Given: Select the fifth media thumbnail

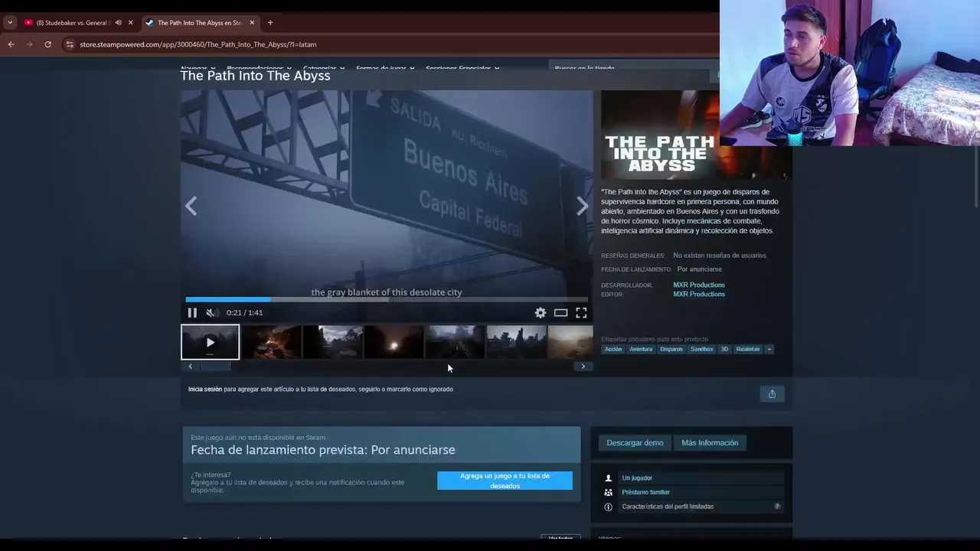Looking at the screenshot, I should point(455,342).
